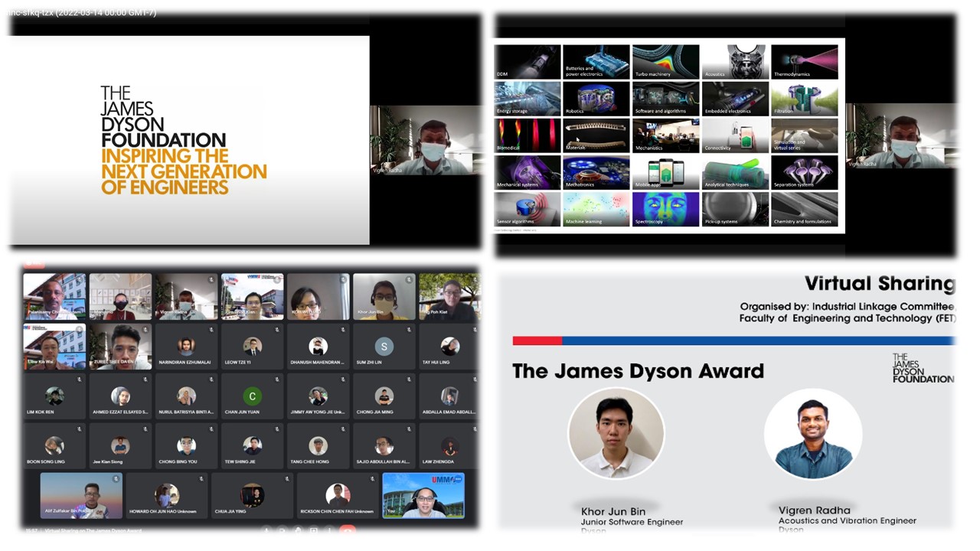This screenshot has height=551, width=980.
Task: Click the Acoustics image
Action: coord(735,61)
